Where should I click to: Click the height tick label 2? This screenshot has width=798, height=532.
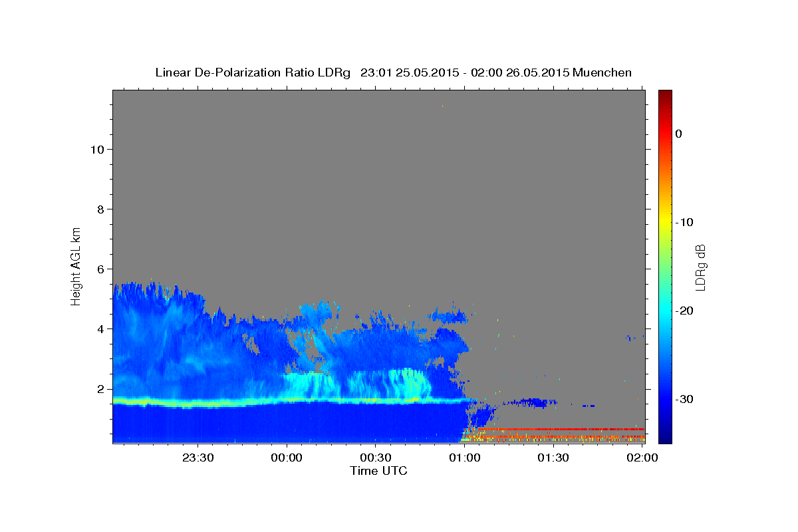pyautogui.click(x=99, y=389)
